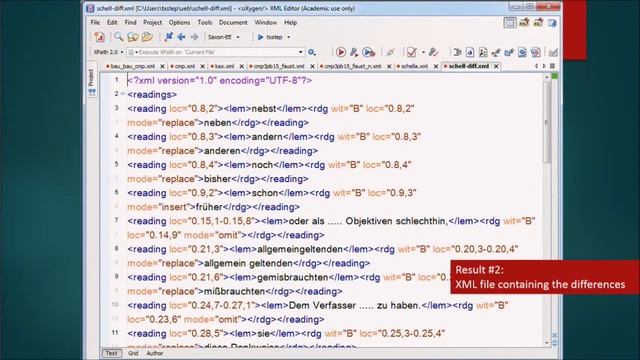This screenshot has width=640, height=360.
Task: Click the second brown icon in top-right group
Action: [x=538, y=23]
